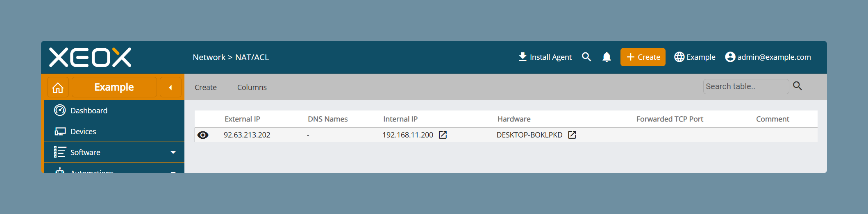This screenshot has height=214, width=868.
Task: Select the 92.63.213.202 external IP cell
Action: [247, 135]
